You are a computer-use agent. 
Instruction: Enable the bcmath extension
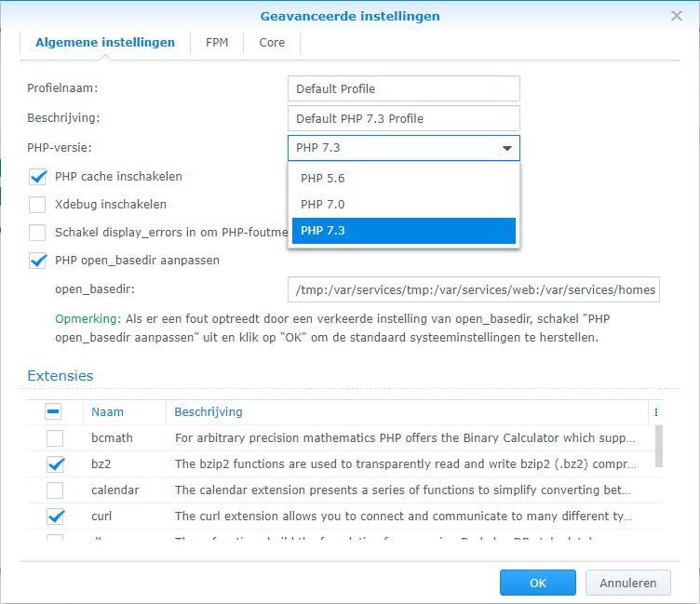tap(55, 437)
